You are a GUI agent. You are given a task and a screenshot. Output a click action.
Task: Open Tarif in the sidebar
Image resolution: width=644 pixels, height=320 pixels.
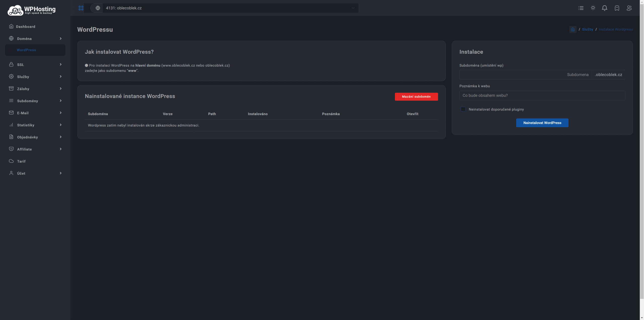[35, 161]
